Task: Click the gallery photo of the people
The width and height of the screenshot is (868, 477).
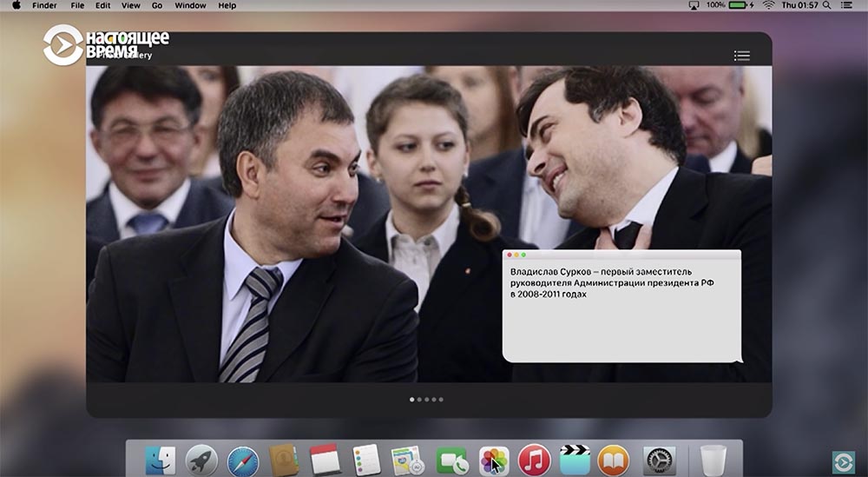Action: coord(429,224)
